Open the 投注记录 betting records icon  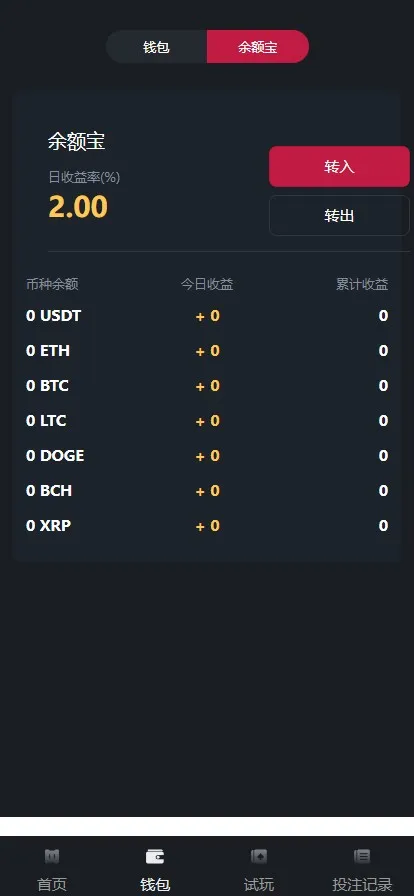pos(362,856)
